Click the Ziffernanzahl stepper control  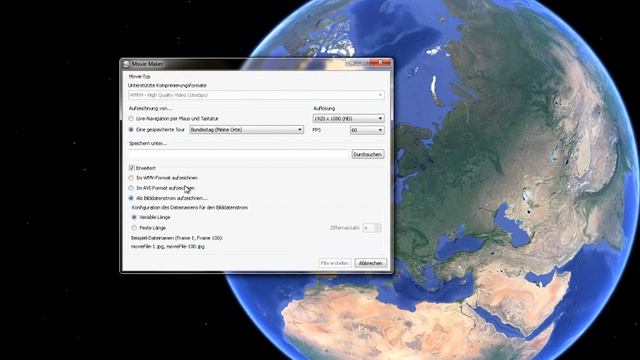tap(372, 228)
